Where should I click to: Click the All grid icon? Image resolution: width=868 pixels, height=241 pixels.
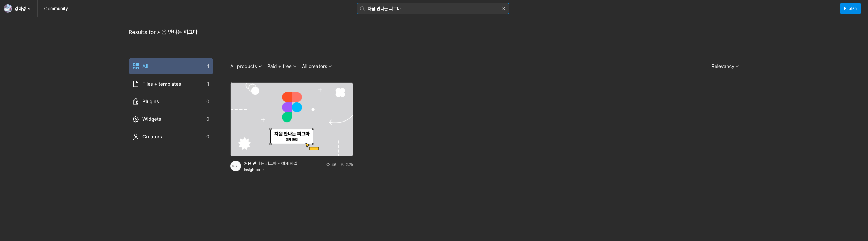point(136,66)
